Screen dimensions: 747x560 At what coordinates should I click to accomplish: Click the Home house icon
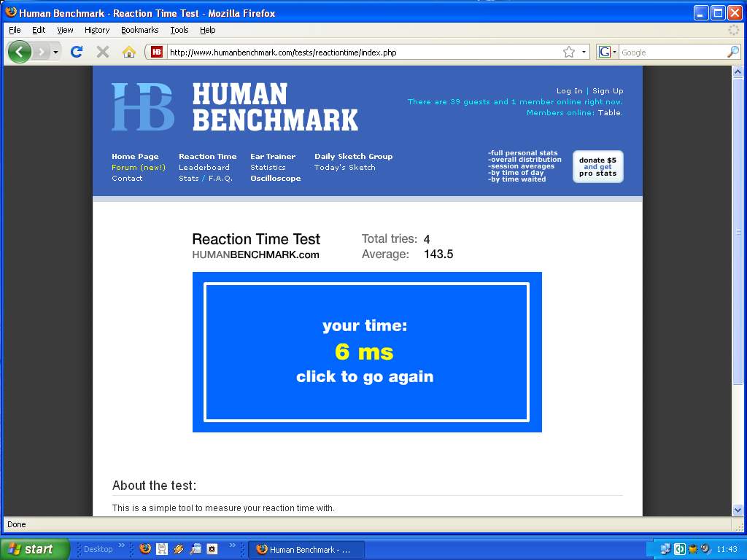point(129,52)
